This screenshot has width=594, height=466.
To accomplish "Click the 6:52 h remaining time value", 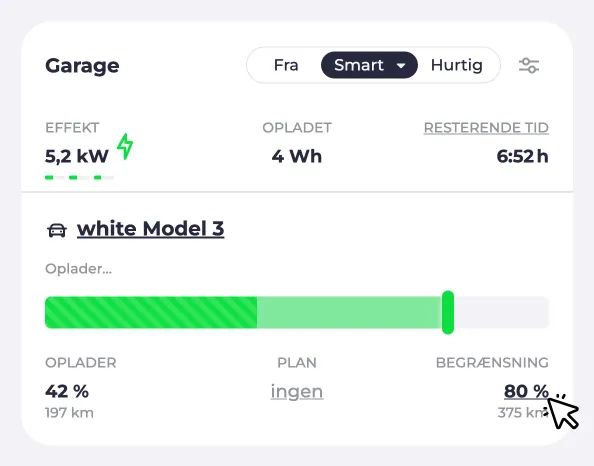I will pos(522,156).
